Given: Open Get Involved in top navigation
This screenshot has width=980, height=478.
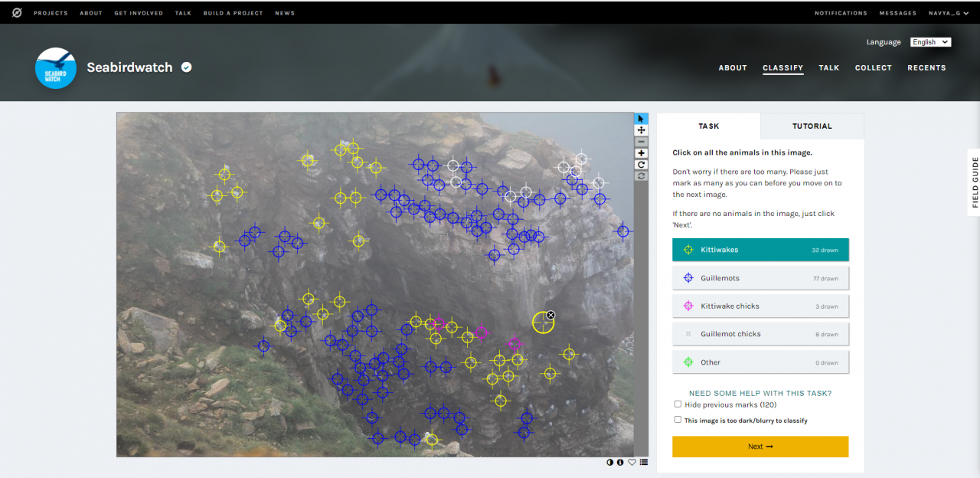Looking at the screenshot, I should tap(139, 13).
